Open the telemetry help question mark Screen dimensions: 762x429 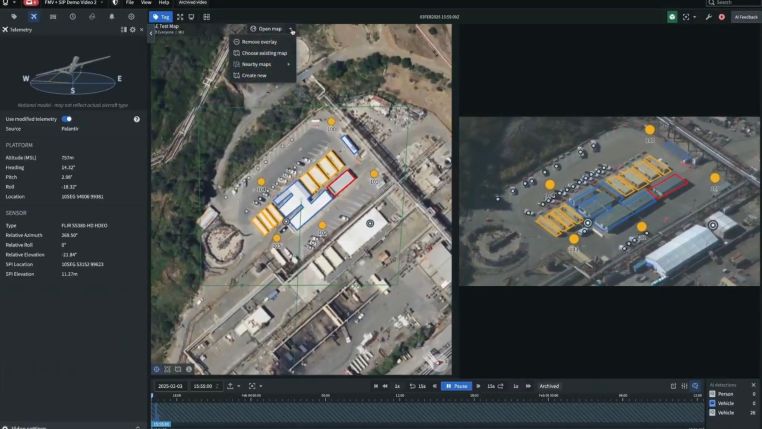(x=136, y=119)
